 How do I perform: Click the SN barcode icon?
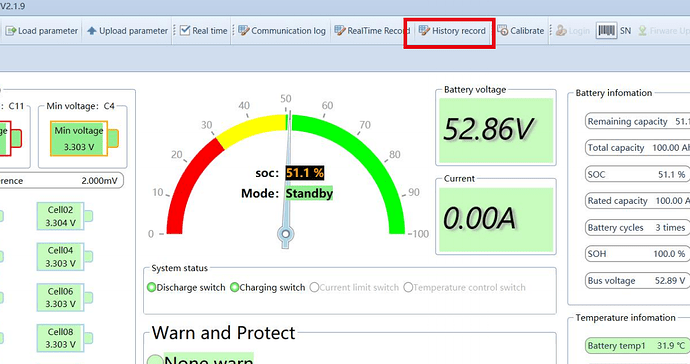pyautogui.click(x=606, y=31)
